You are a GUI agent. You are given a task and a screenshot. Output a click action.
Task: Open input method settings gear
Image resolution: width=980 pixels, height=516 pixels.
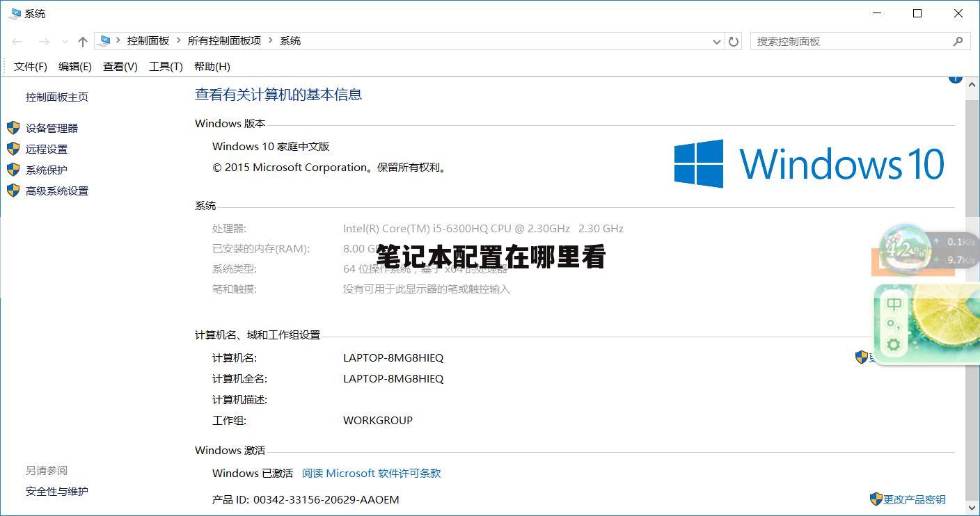click(894, 344)
